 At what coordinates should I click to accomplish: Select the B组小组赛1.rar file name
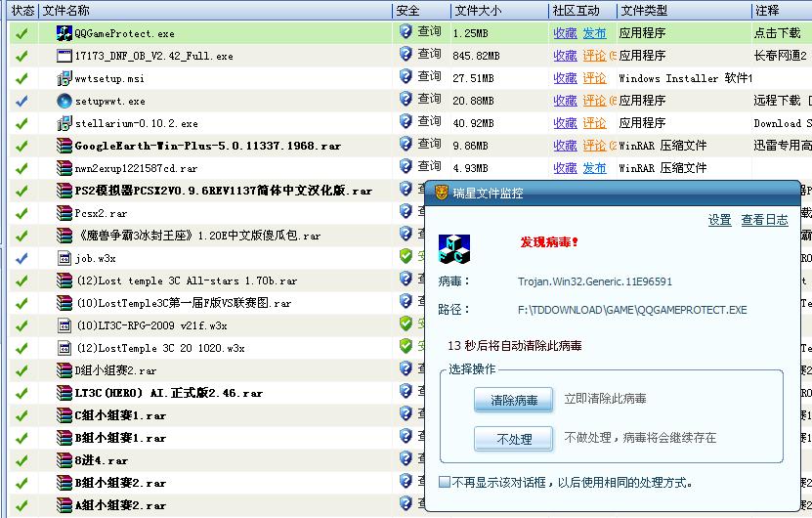click(x=120, y=438)
